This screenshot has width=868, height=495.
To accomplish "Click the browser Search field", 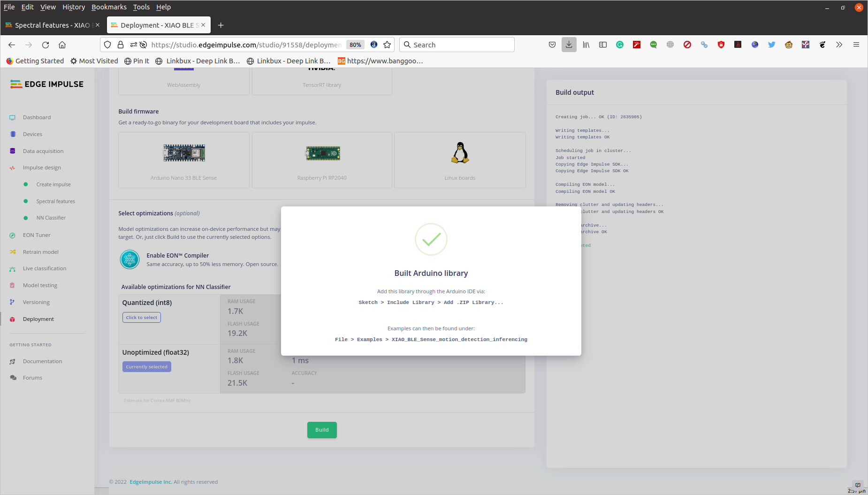I will coord(457,45).
